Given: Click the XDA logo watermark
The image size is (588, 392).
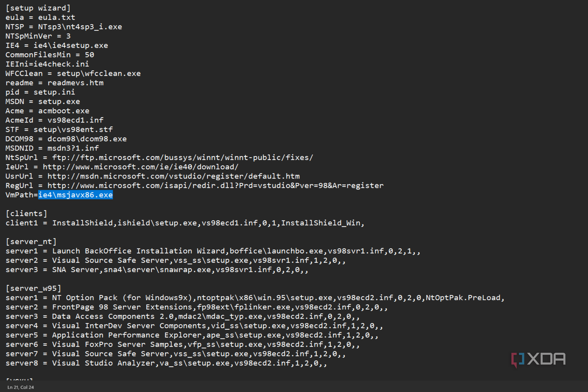Looking at the screenshot, I should pyautogui.click(x=538, y=359).
